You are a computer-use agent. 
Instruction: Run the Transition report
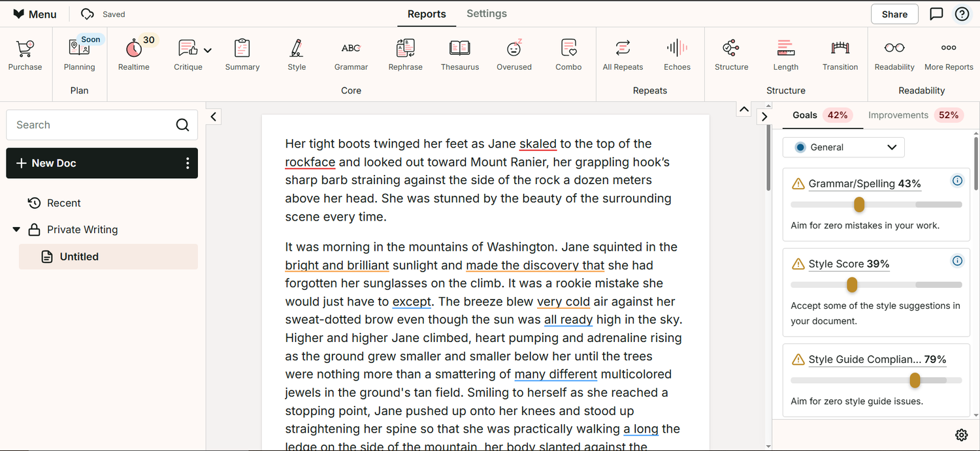[840, 55]
